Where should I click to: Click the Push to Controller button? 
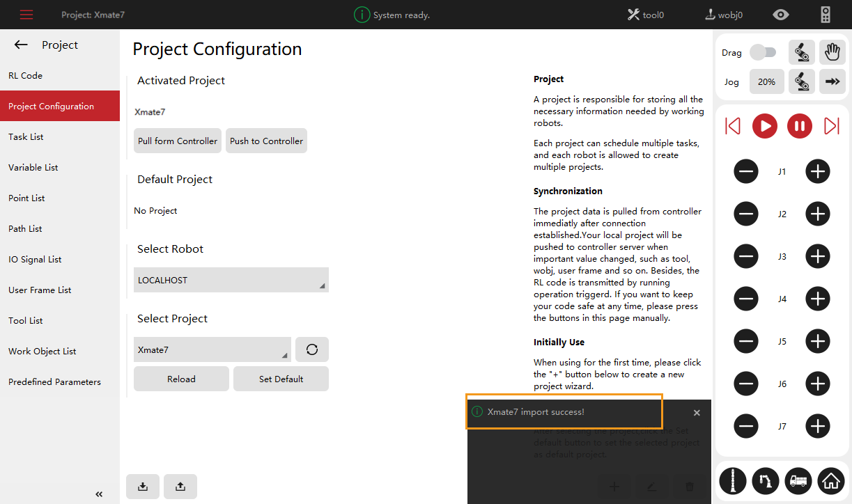coord(266,141)
